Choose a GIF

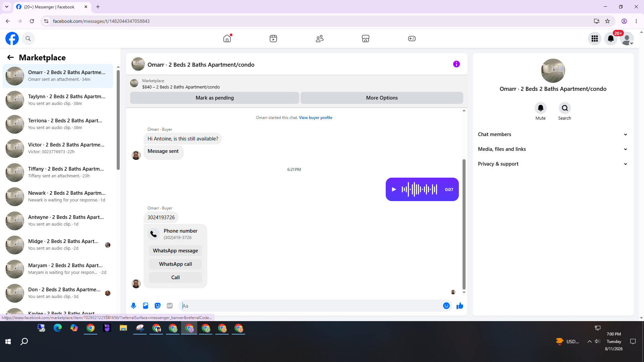click(170, 306)
